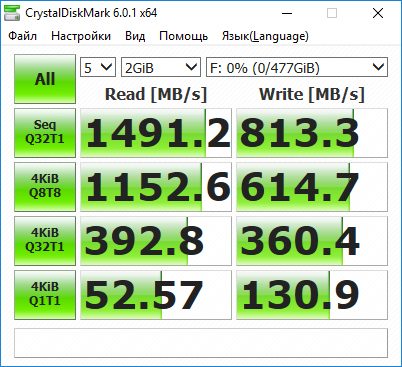Select the 4KiB Q1T1 read result 52.57
The height and width of the screenshot is (367, 402).
point(156,295)
